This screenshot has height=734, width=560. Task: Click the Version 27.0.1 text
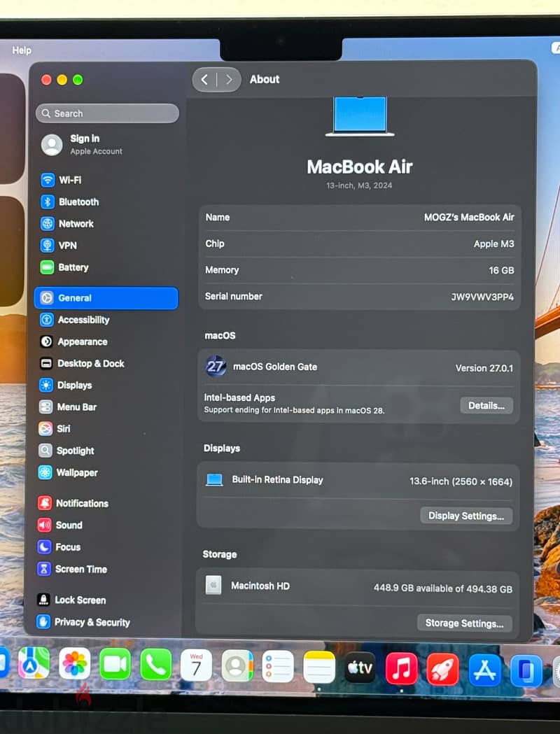484,369
